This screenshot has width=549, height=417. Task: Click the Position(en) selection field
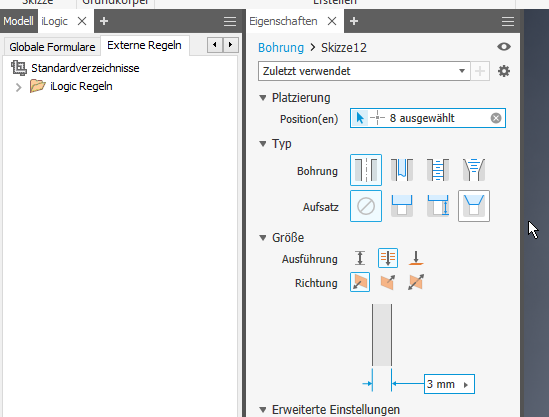point(428,118)
